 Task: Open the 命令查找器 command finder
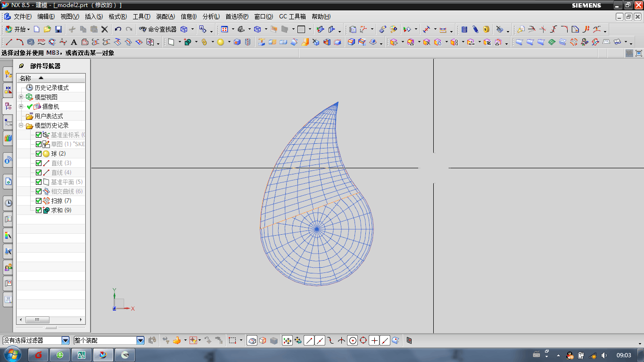pos(158,29)
